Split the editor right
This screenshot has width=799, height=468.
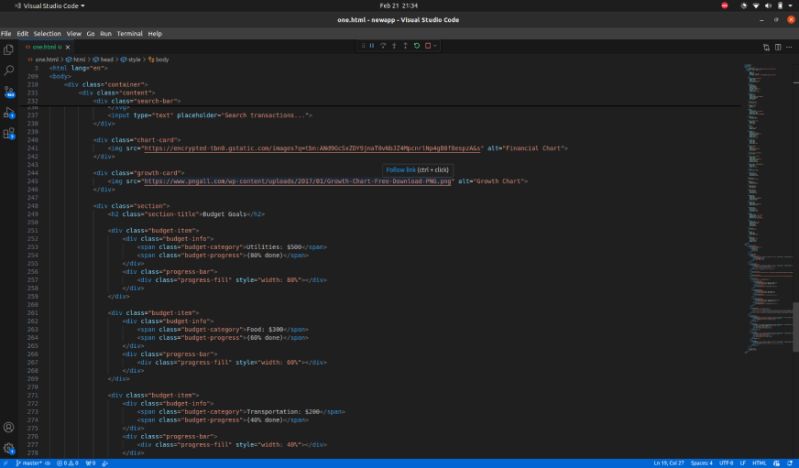(778, 47)
